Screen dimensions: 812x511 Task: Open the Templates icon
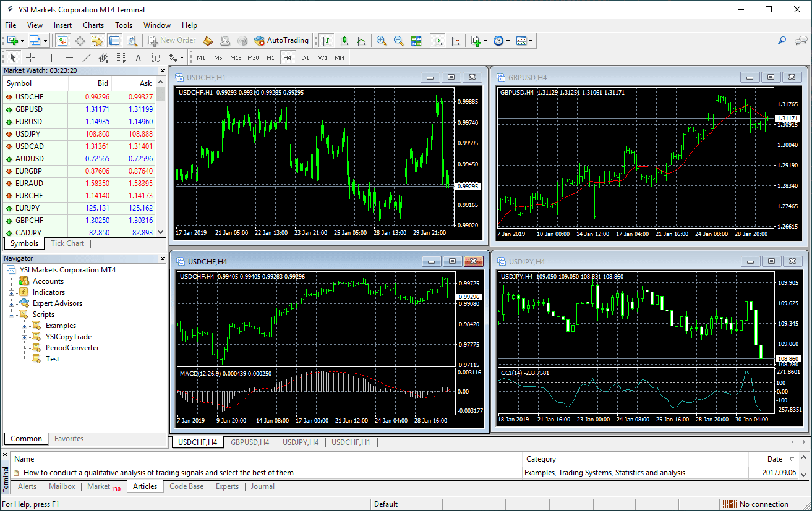[521, 41]
